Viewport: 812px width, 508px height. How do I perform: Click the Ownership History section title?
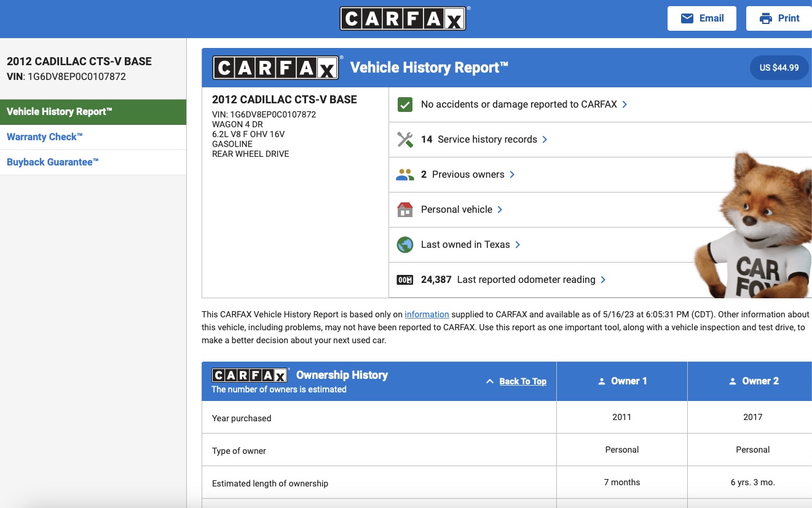pyautogui.click(x=342, y=375)
